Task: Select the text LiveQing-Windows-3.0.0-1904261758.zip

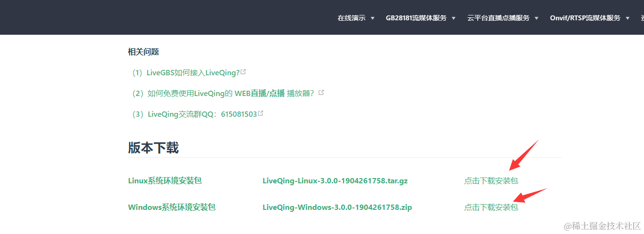Action: click(337, 207)
